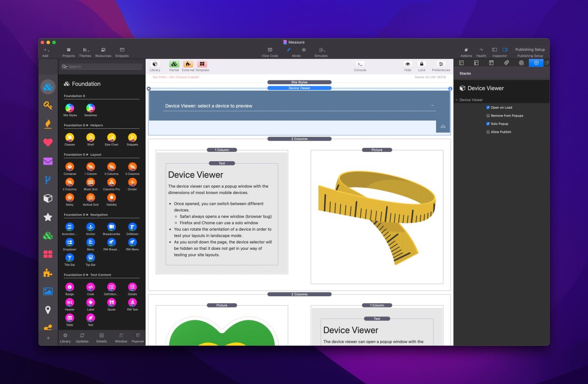The height and width of the screenshot is (384, 588).
Task: Pick the Drilldown navigation stack
Action: pos(132,227)
